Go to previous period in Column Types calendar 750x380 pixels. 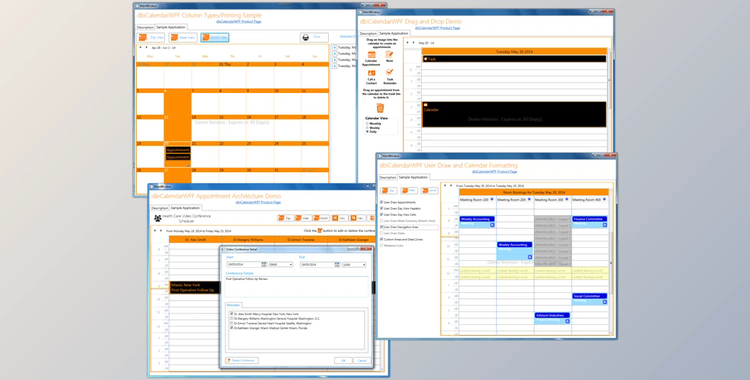pyautogui.click(x=140, y=47)
